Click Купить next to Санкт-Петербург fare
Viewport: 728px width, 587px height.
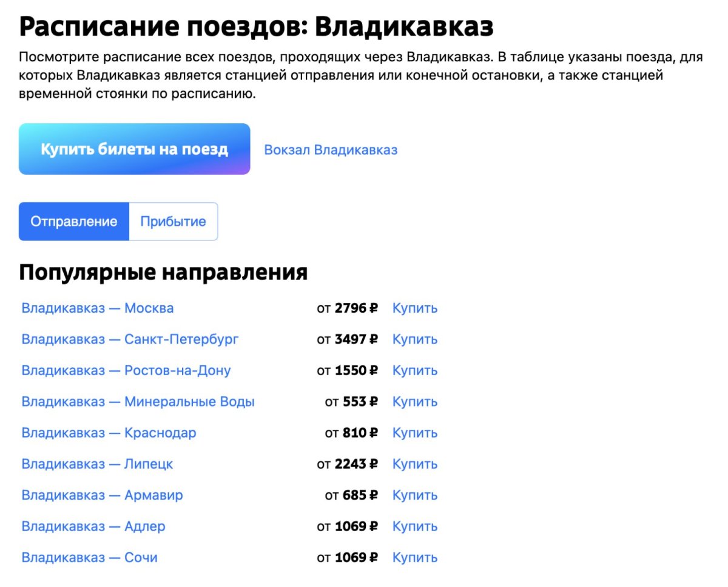pos(414,339)
